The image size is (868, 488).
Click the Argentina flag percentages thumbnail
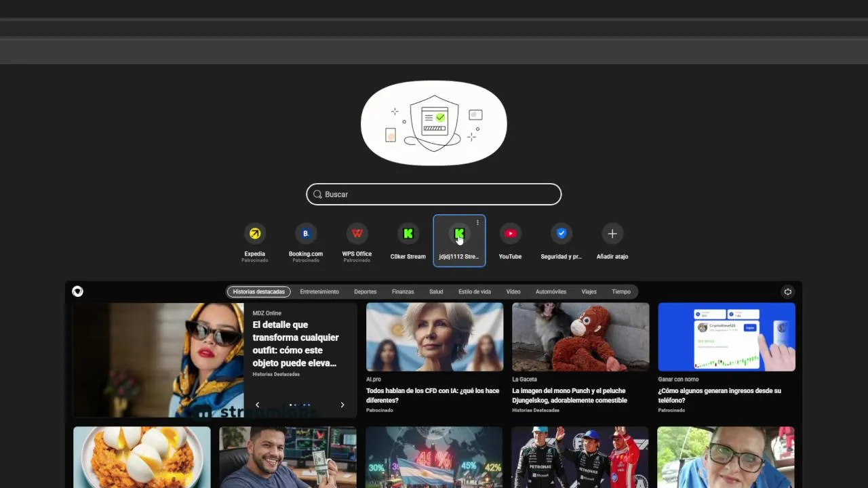click(x=434, y=457)
